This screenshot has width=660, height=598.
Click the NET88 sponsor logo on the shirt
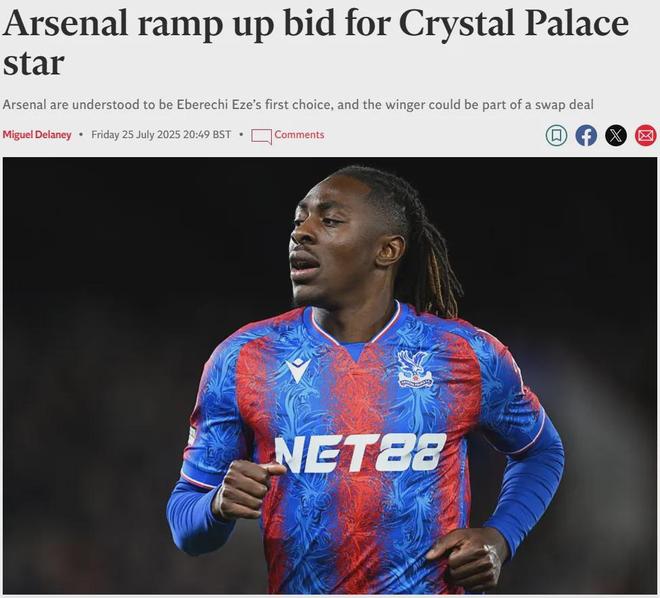(x=359, y=452)
